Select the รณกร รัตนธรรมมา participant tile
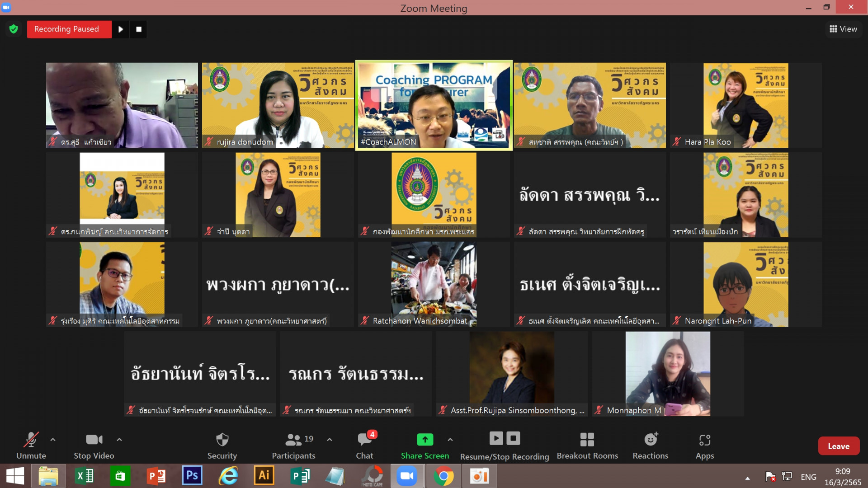The image size is (868, 488). click(356, 374)
